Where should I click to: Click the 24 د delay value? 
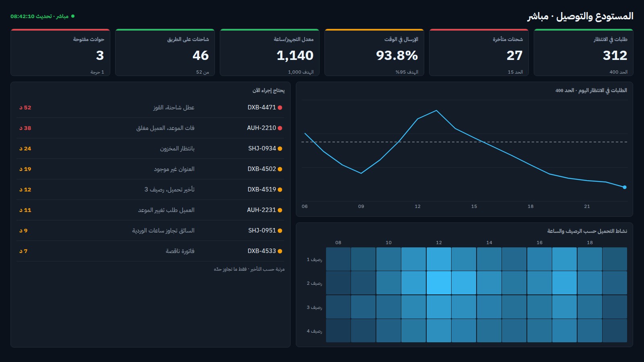coord(25,148)
